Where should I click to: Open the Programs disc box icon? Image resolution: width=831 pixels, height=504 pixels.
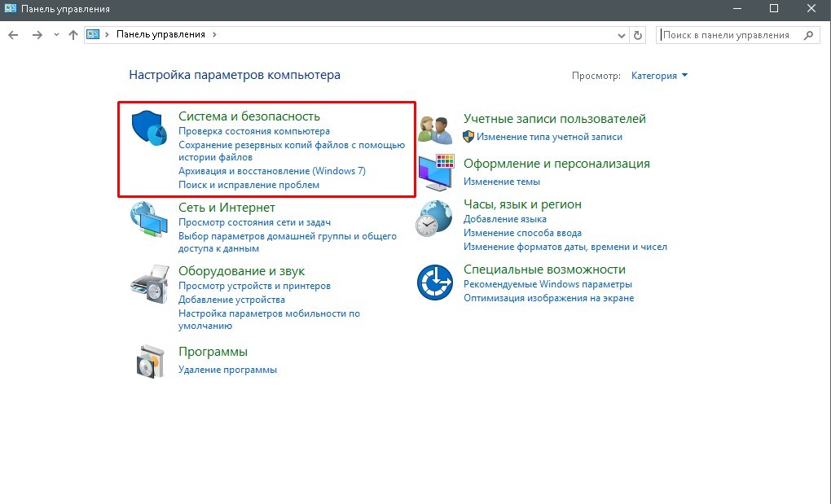pyautogui.click(x=151, y=362)
